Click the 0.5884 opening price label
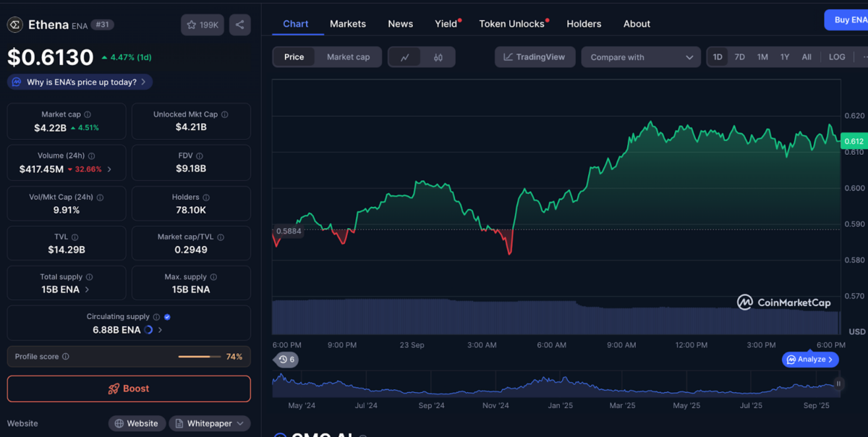This screenshot has height=437, width=868. click(x=289, y=232)
